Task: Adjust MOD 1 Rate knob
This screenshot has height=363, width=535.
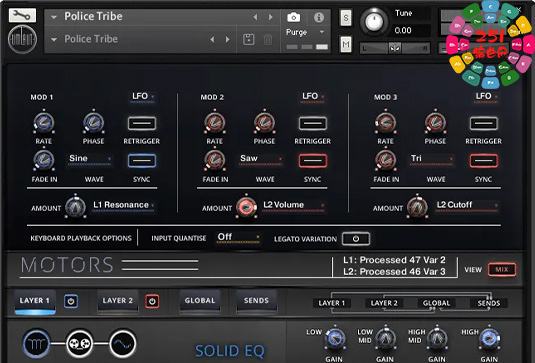Action: 44,122
